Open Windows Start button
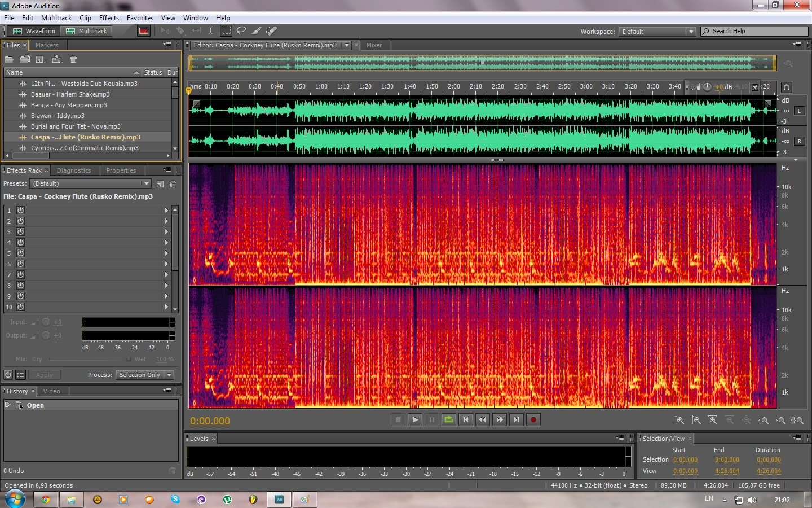Viewport: 812px width, 508px height. pos(15,500)
